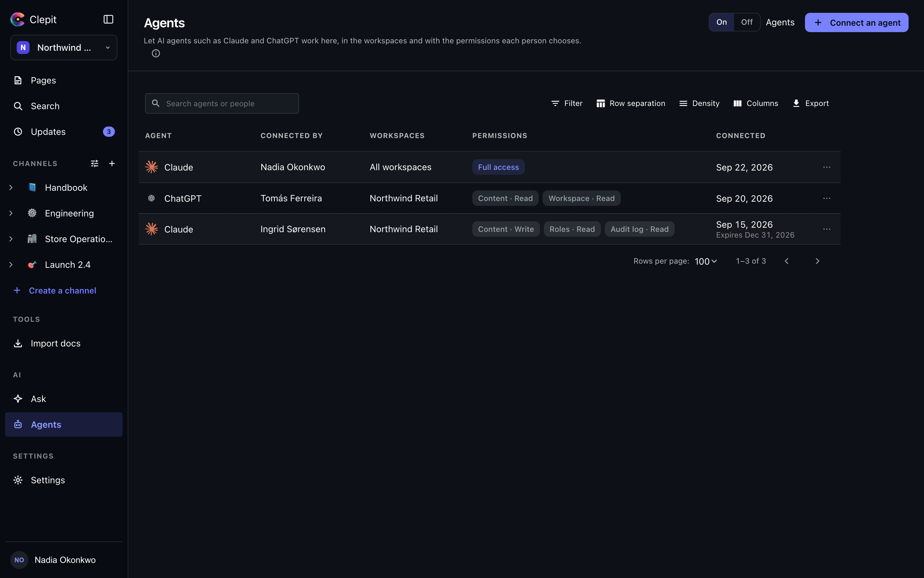Viewport: 924px width, 578px height.
Task: Open Rows per page dropdown
Action: point(706,261)
